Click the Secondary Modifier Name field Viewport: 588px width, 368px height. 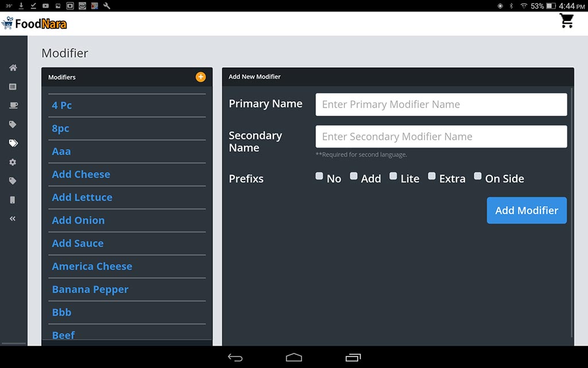pyautogui.click(x=441, y=137)
